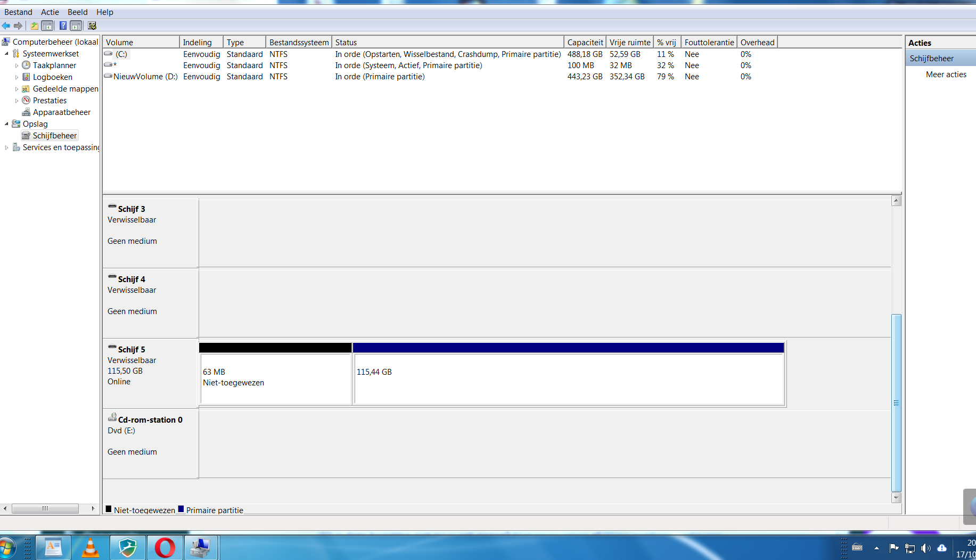This screenshot has width=976, height=560.
Task: Sort by the Bestandssysteem column header
Action: coord(299,42)
